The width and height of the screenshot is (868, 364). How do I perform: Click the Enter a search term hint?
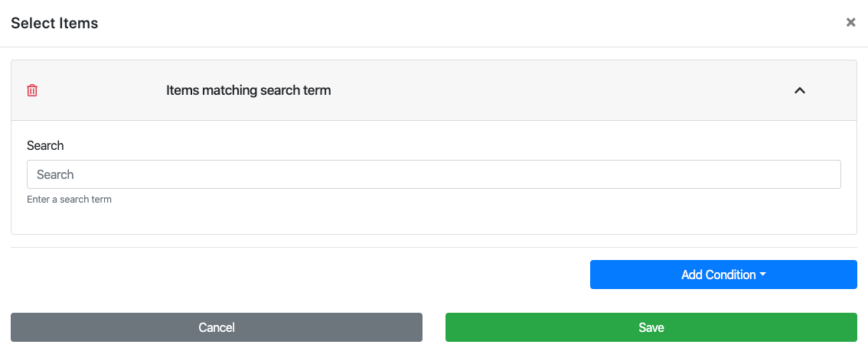coord(69,200)
